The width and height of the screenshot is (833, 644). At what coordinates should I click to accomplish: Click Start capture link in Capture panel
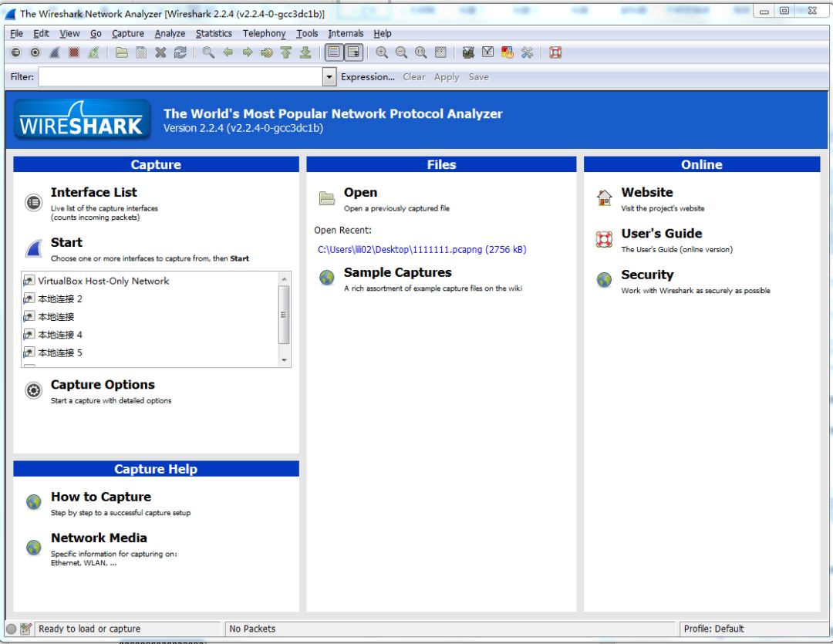[x=66, y=242]
